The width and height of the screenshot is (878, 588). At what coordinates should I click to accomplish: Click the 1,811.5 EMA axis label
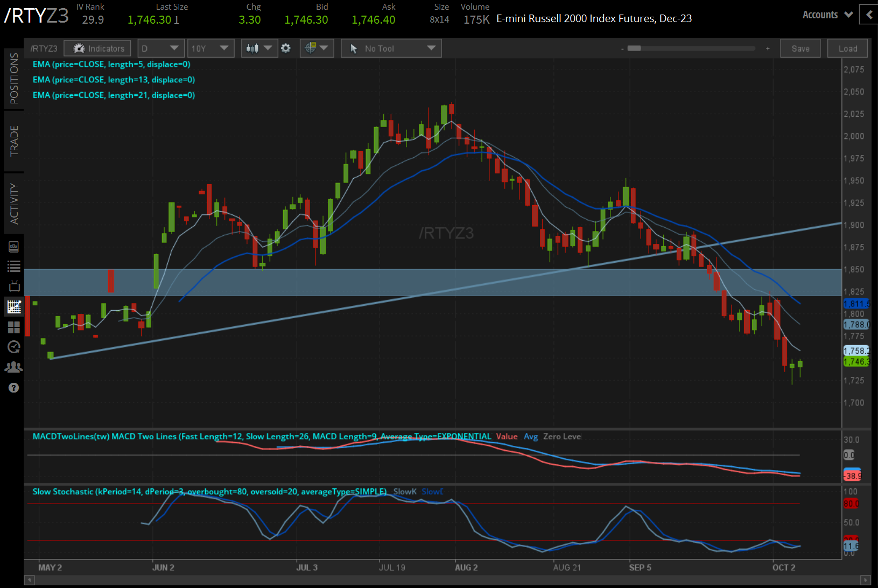[x=856, y=304]
